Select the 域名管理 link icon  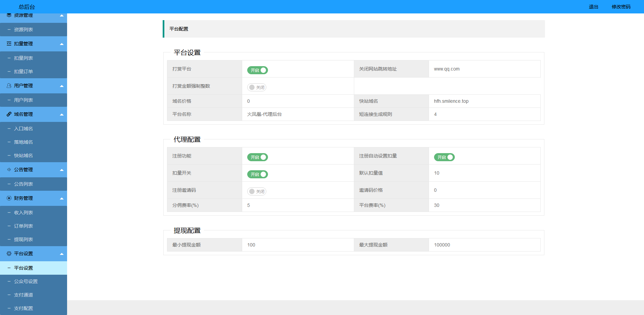(x=9, y=114)
